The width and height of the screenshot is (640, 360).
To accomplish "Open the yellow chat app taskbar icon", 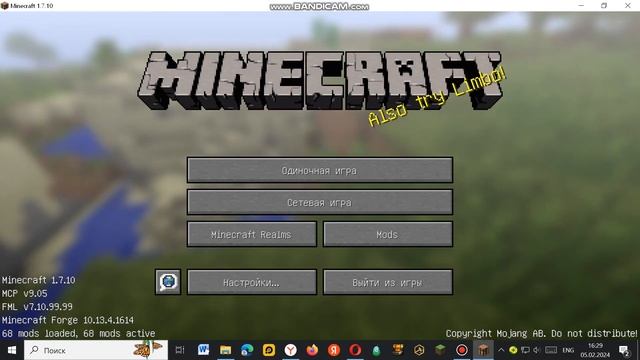I will pos(269,350).
